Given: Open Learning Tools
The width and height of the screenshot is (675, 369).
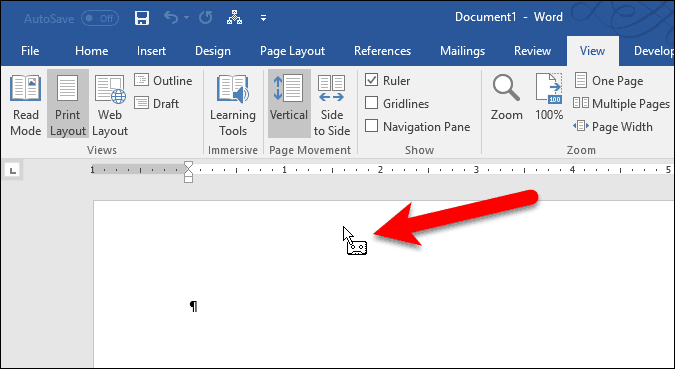Looking at the screenshot, I should [233, 104].
